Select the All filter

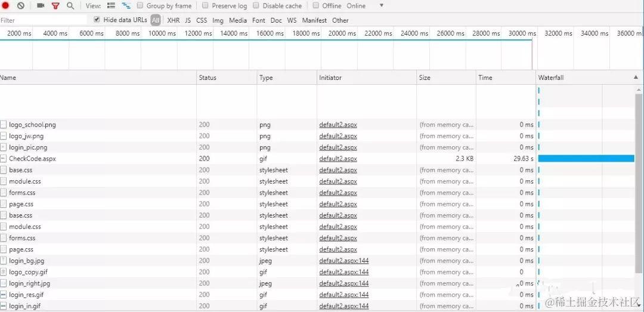(156, 20)
